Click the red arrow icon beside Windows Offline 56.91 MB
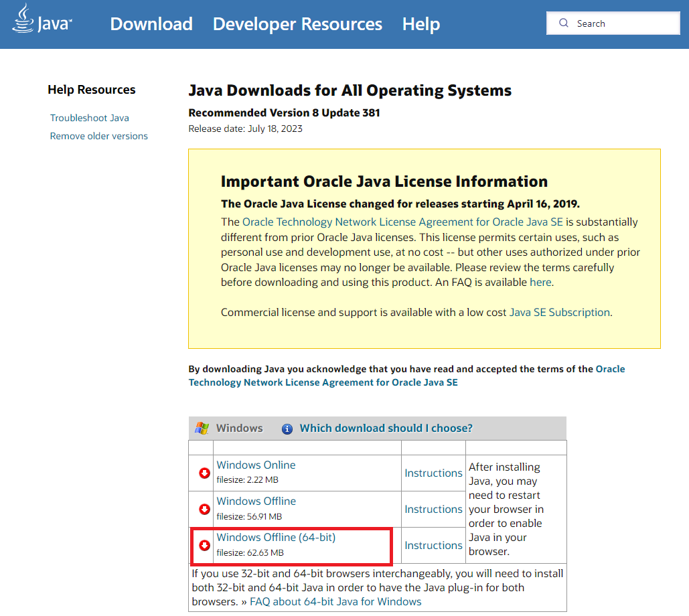The width and height of the screenshot is (689, 616). pyautogui.click(x=205, y=510)
